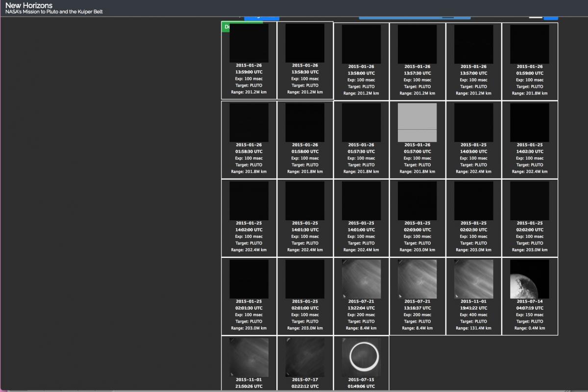Open image taken 2015-01-26 01:58:00 UTC
588x392 pixels.
click(305, 123)
